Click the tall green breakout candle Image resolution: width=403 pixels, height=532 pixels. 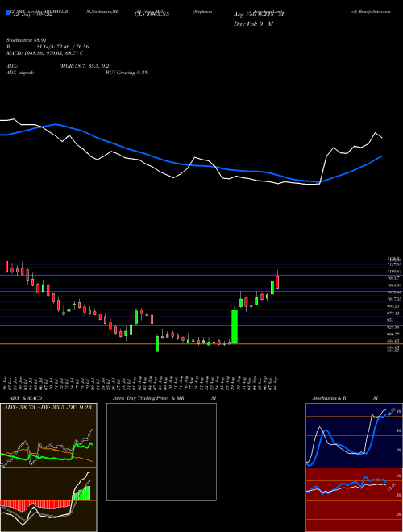click(x=235, y=326)
